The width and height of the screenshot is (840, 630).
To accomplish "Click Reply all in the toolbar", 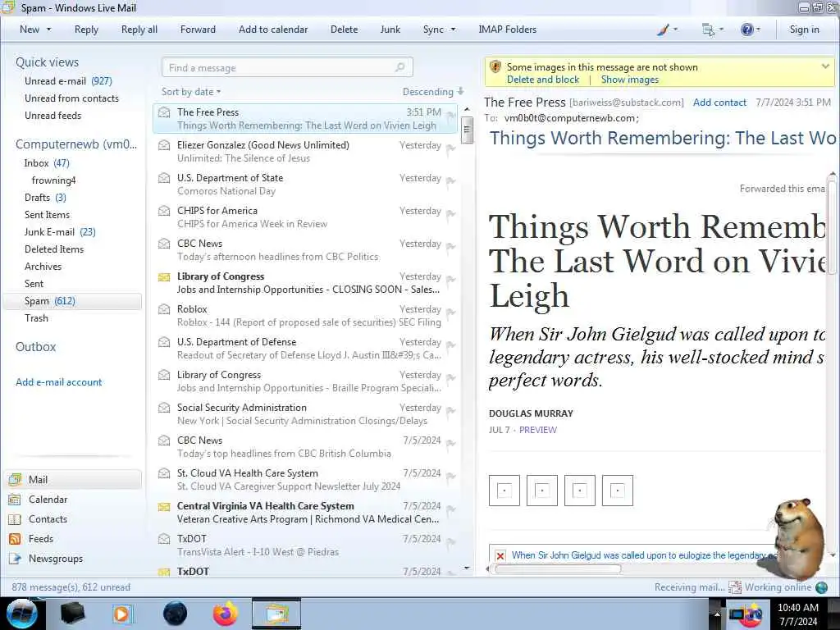I will (139, 30).
